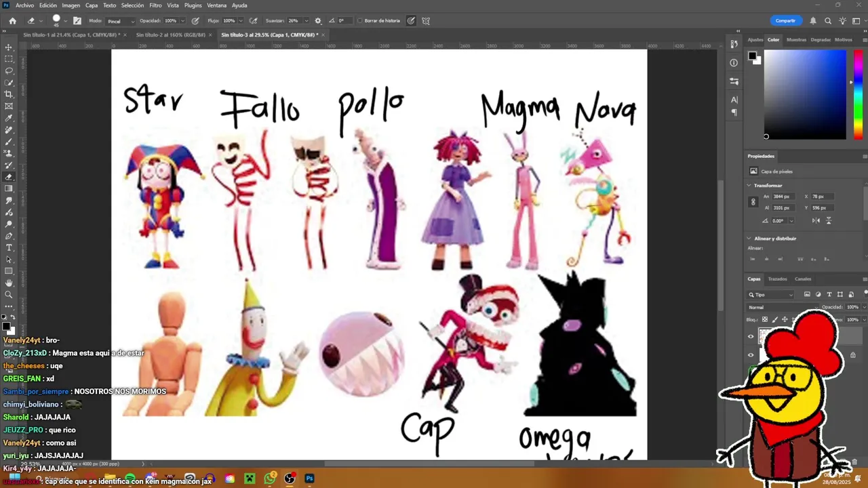Open the Suavizar 26% dropdown arrow

307,21
